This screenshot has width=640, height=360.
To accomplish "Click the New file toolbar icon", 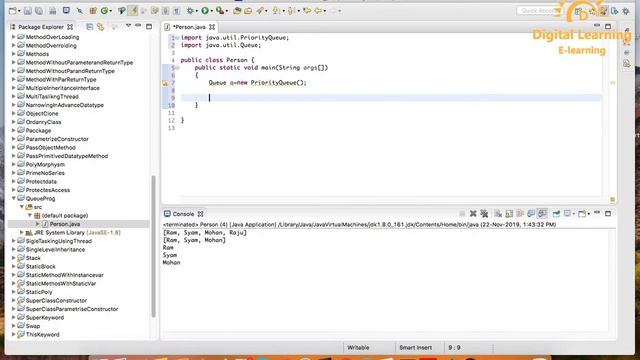I will (x=12, y=11).
